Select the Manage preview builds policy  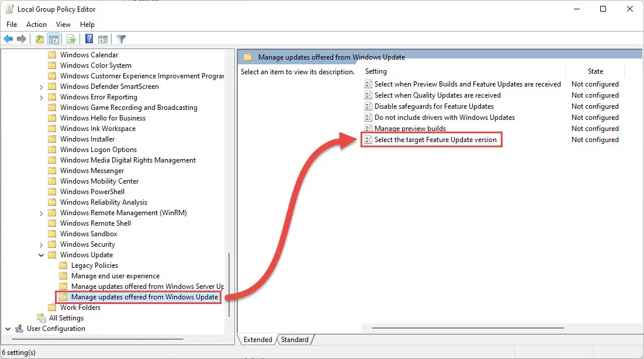410,129
